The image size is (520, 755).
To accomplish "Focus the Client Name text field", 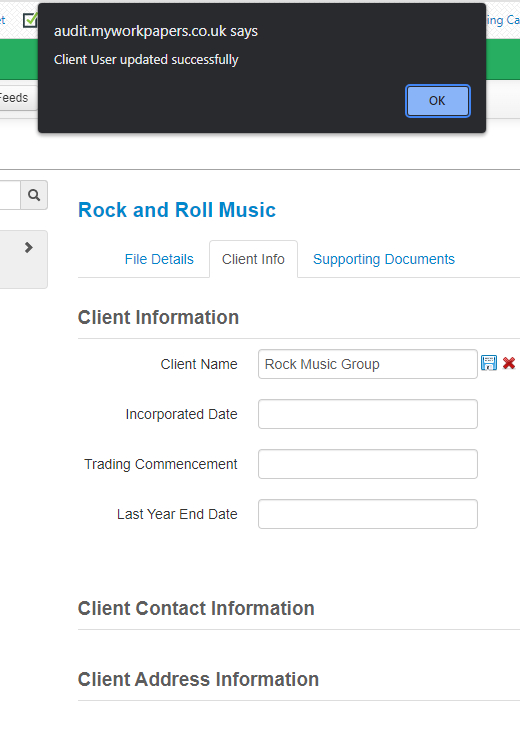I will pos(368,364).
